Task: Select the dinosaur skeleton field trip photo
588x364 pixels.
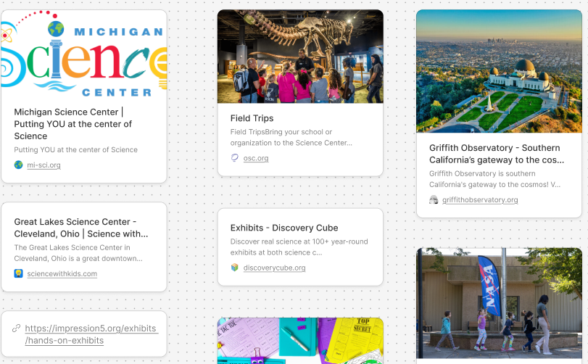Action: (300, 57)
